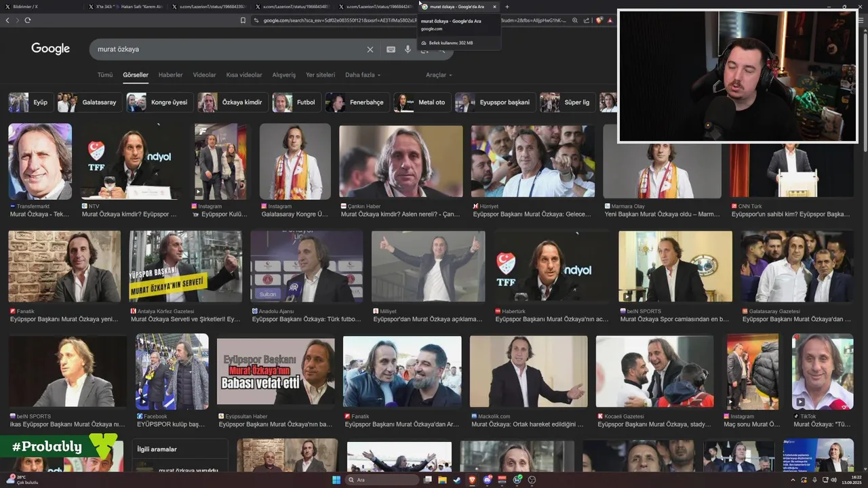Open the Milliyet image result

(428, 266)
